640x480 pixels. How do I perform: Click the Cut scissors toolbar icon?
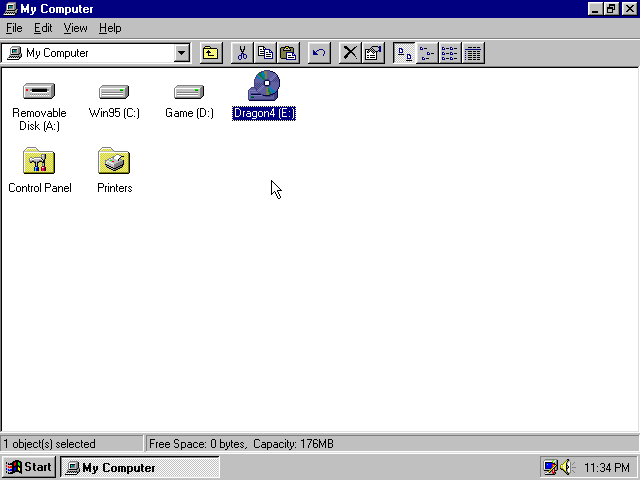tap(242, 53)
